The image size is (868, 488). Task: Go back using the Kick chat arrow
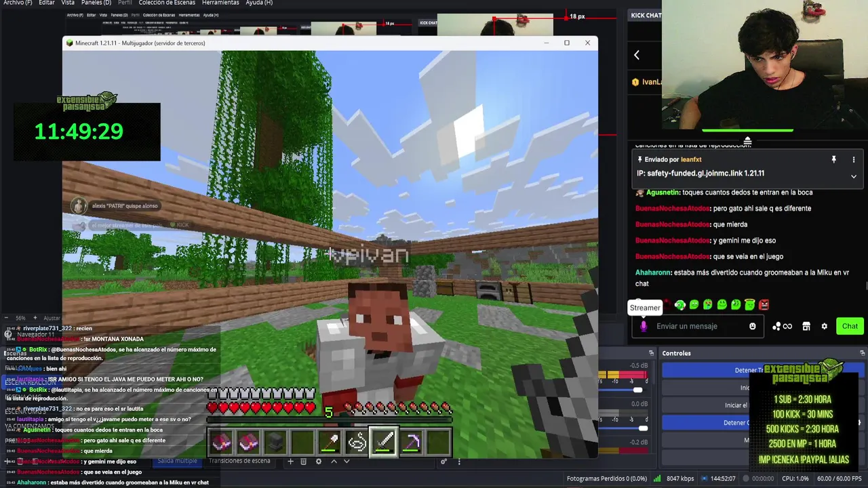637,55
